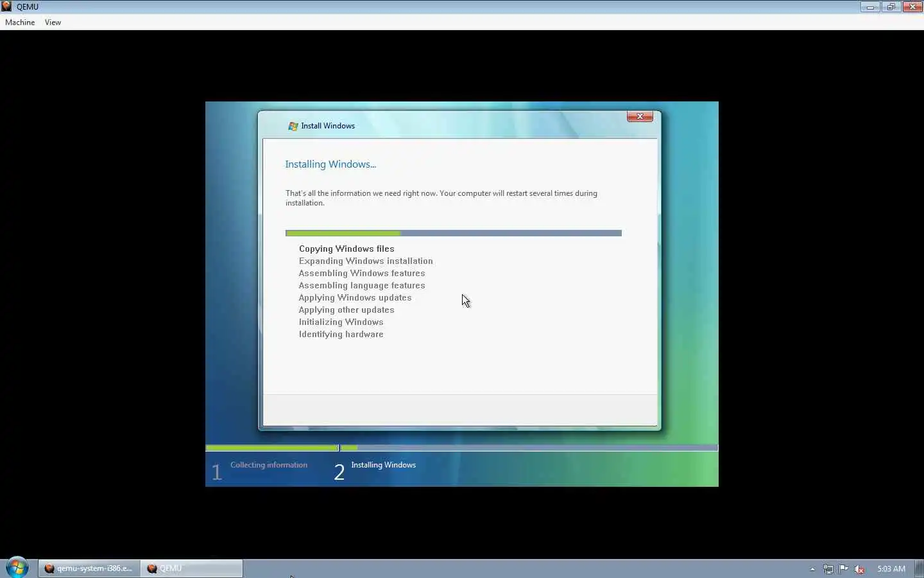Click the Install Windows title icon
The height and width of the screenshot is (578, 924).
click(x=293, y=126)
